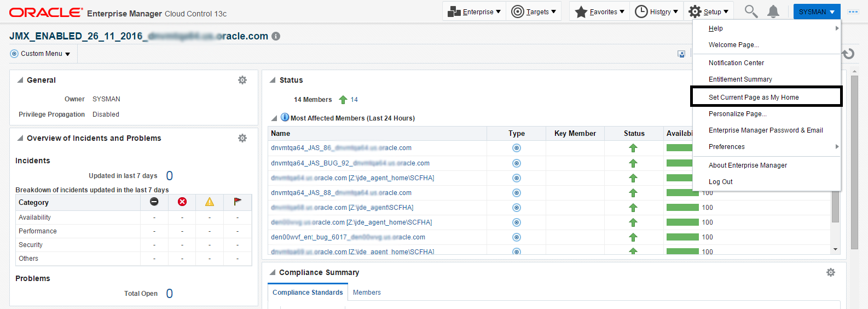Viewport: 868px width, 309px height.
Task: Open the notifications bell icon
Action: click(x=773, y=12)
